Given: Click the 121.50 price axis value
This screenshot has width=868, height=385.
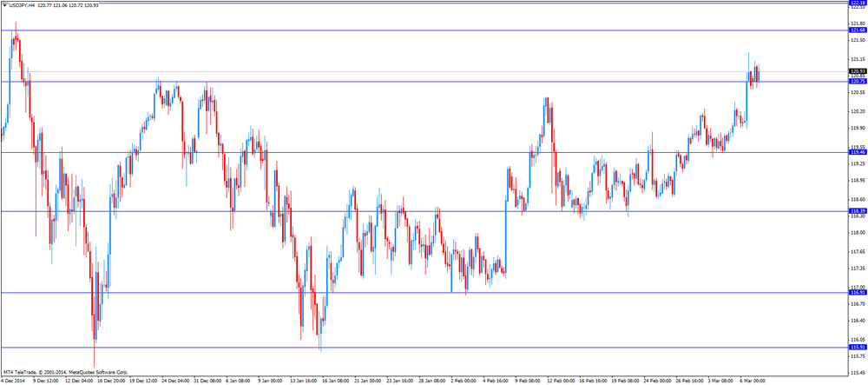Looking at the screenshot, I should [858, 40].
